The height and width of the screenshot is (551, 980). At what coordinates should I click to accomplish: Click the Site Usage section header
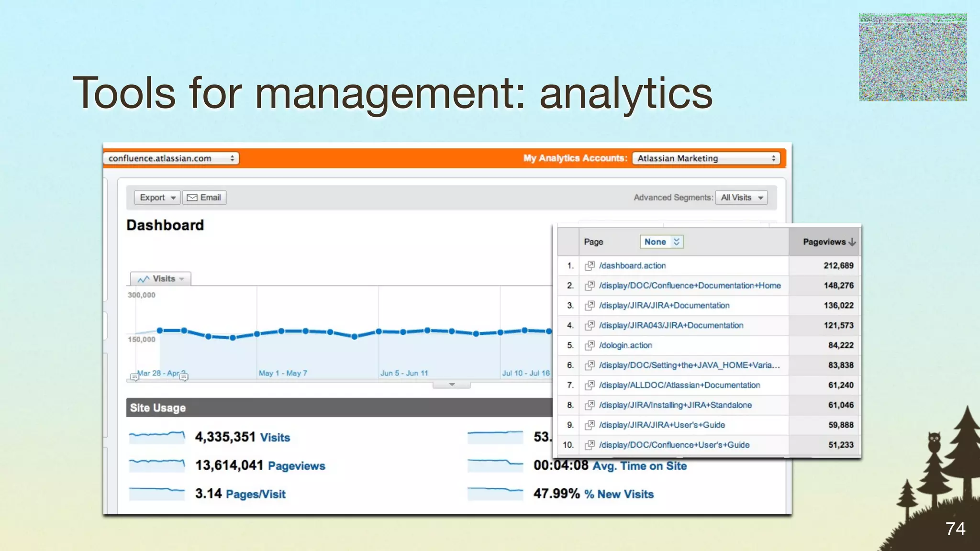(339, 408)
